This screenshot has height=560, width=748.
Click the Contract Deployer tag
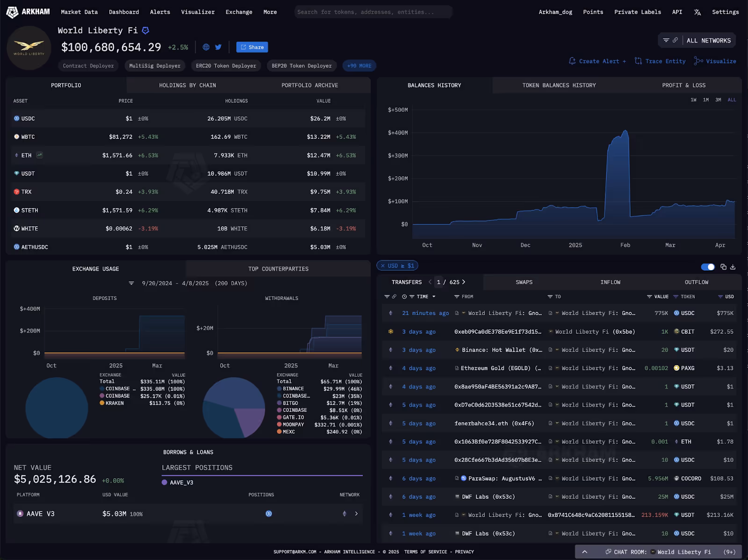point(88,66)
